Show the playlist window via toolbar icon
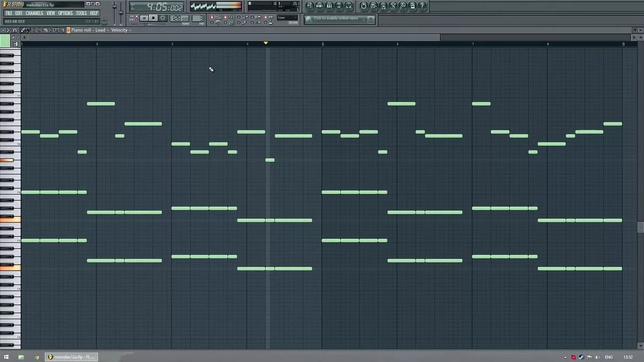The width and height of the screenshot is (644, 362). tap(310, 6)
